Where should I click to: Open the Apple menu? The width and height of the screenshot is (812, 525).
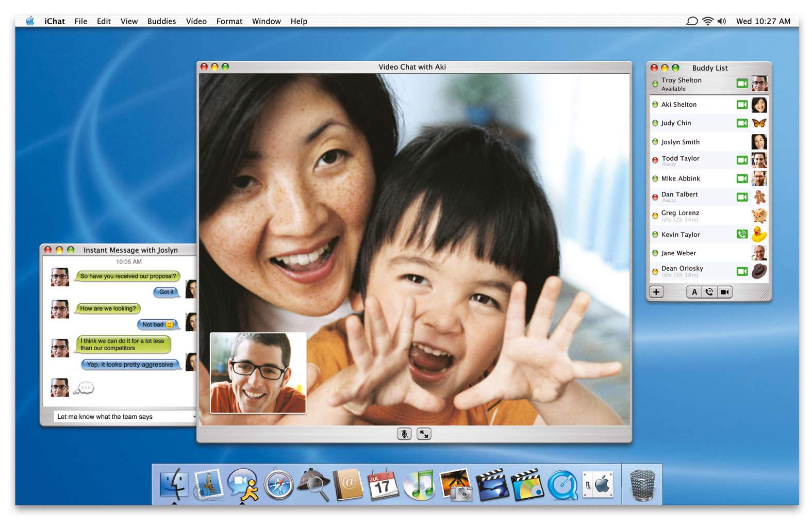click(x=30, y=21)
